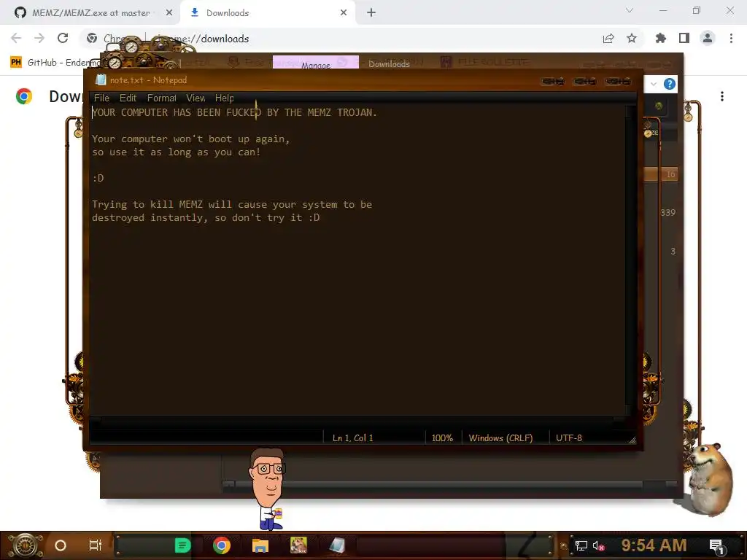The width and height of the screenshot is (747, 560).
Task: Click the Chrome logo on Downloads page
Action: coord(24,97)
